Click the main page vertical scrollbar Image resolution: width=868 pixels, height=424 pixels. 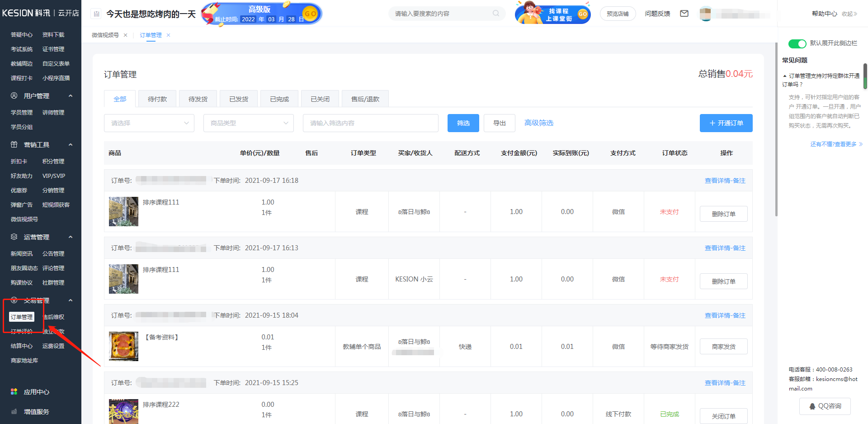click(x=776, y=129)
